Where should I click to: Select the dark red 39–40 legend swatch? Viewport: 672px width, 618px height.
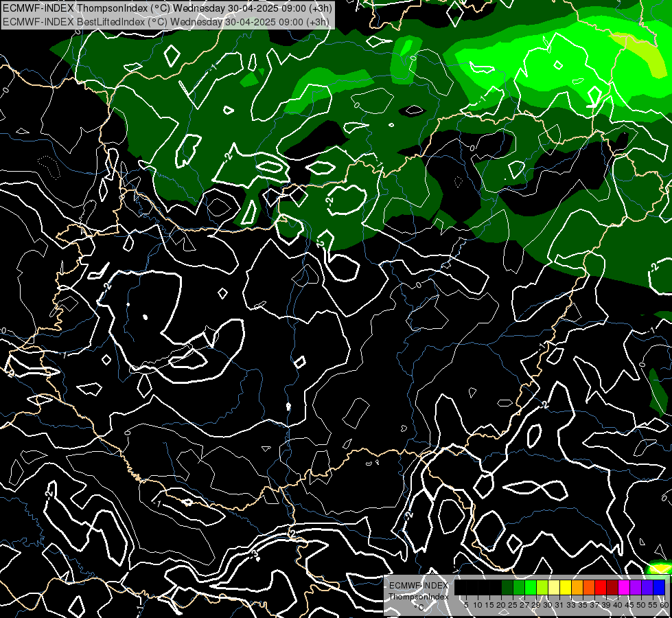[612, 587]
